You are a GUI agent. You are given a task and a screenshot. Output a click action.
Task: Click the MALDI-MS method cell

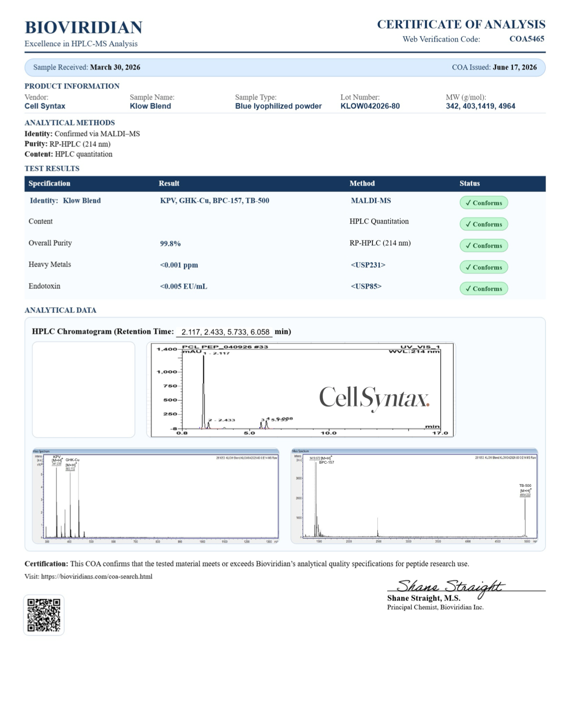(x=371, y=201)
